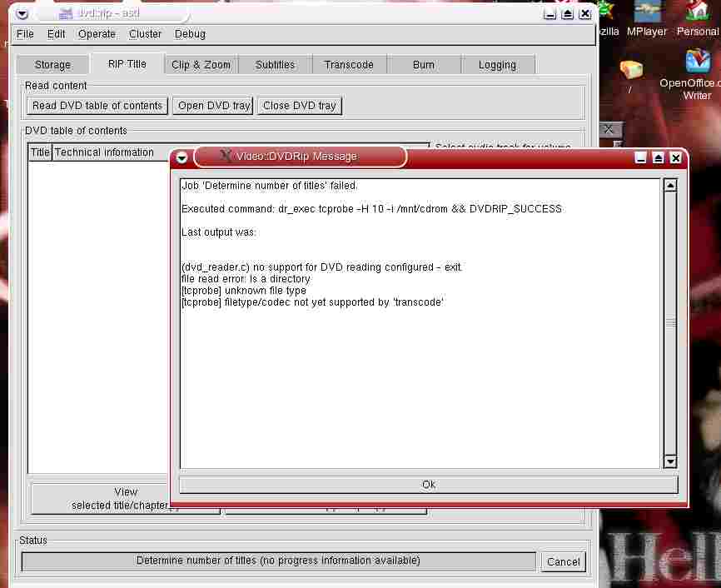Open the dvd::rip window menu arrow
This screenshot has width=721, height=588.
point(22,13)
